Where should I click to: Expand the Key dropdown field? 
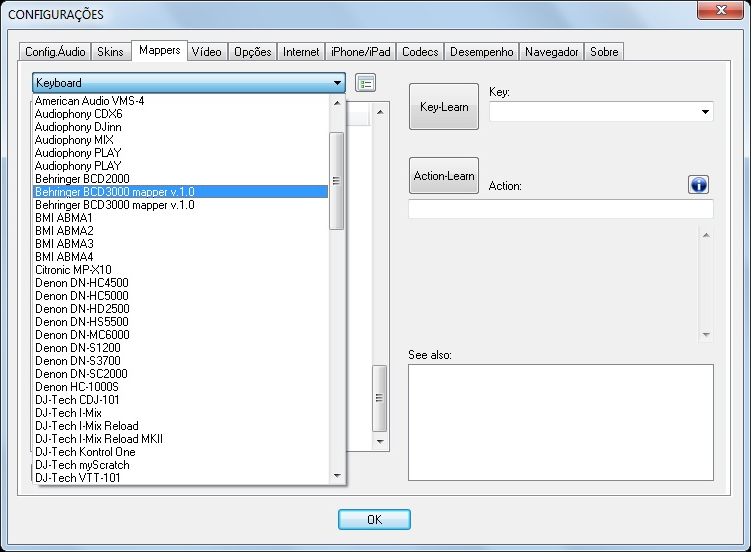coord(601,112)
